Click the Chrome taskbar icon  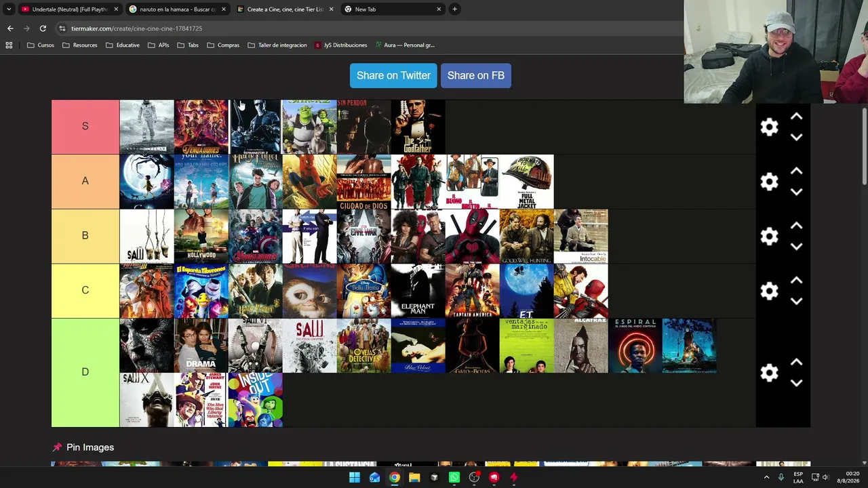394,477
